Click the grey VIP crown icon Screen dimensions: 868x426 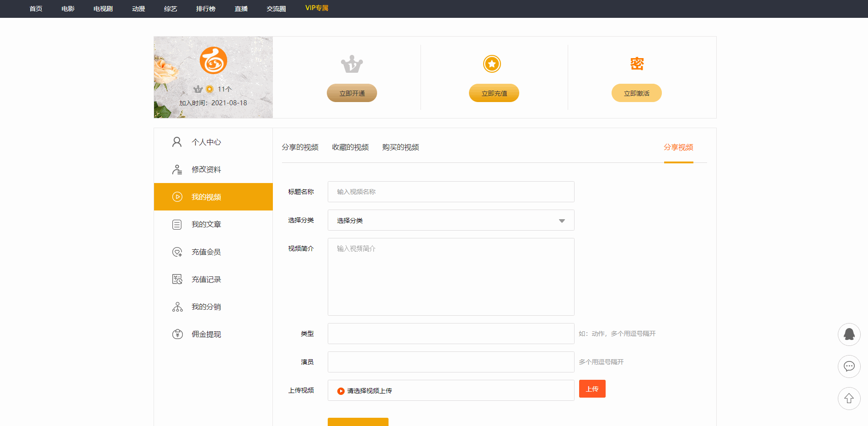coord(351,64)
